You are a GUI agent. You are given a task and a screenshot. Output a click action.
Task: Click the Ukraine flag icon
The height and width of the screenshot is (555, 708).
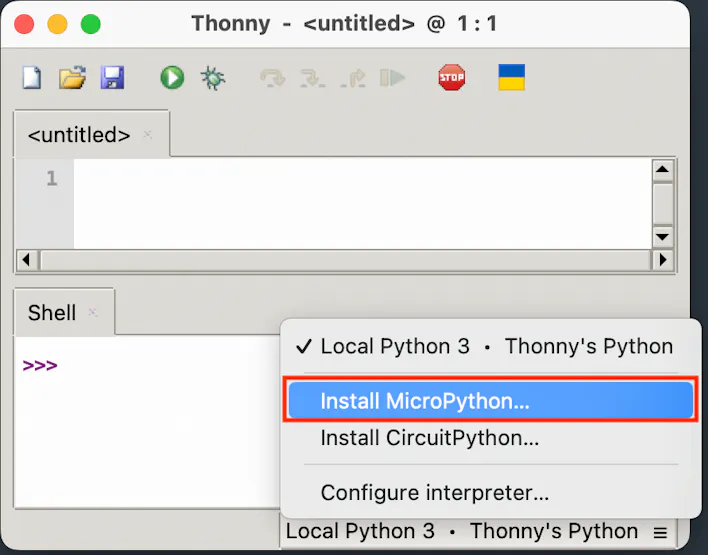[x=511, y=78]
